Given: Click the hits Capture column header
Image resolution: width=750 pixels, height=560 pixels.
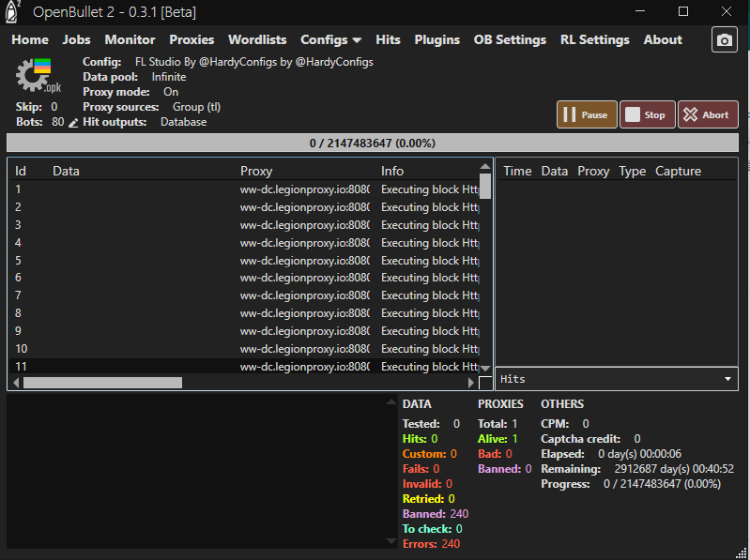Looking at the screenshot, I should pos(679,171).
